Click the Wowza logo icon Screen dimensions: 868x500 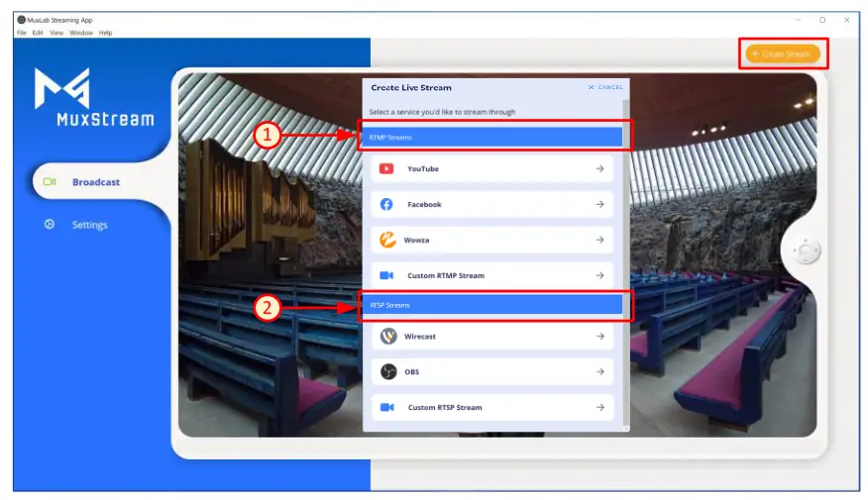(x=387, y=240)
